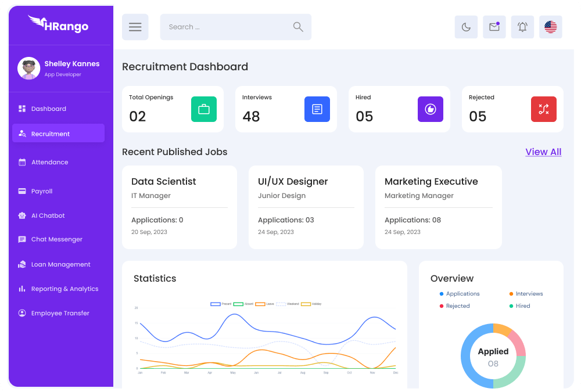Toggle the Weekend series in chart legend
The image size is (581, 392).
(x=287, y=304)
